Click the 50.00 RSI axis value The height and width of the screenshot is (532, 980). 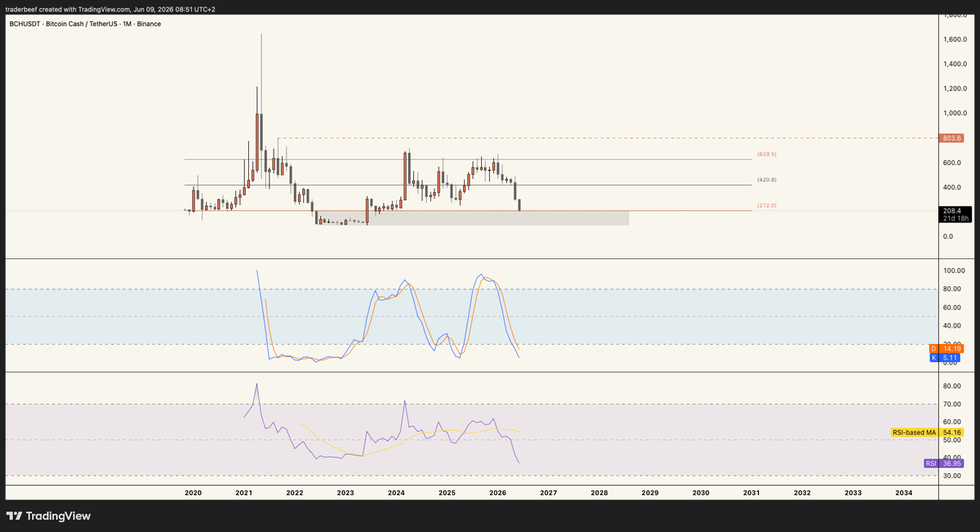point(952,440)
